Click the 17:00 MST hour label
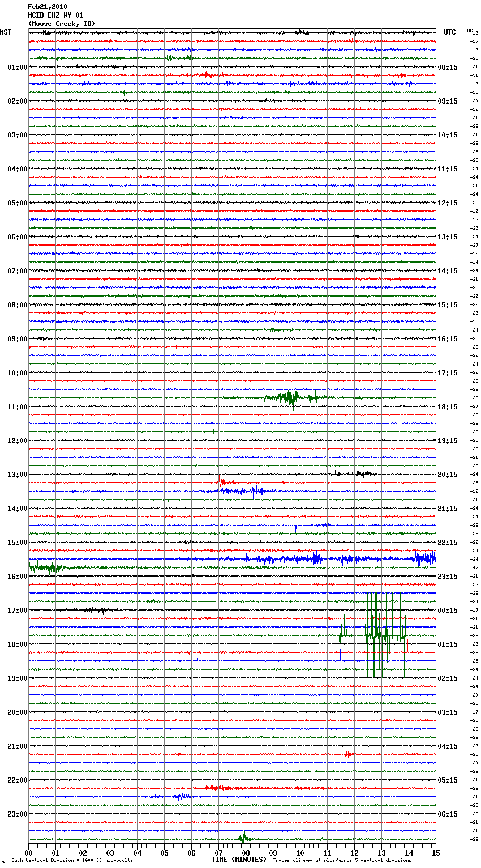 pyautogui.click(x=18, y=611)
